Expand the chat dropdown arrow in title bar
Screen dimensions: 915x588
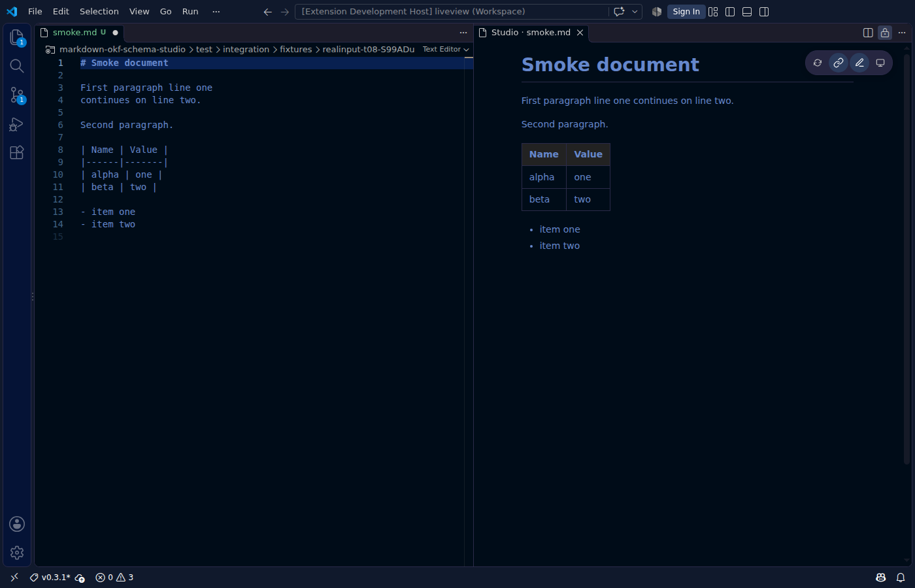click(x=635, y=12)
